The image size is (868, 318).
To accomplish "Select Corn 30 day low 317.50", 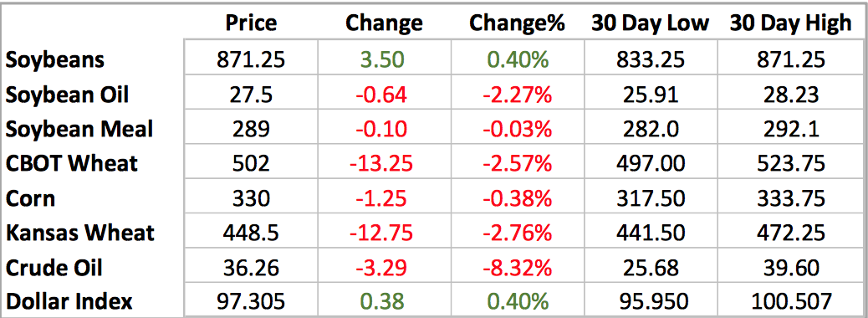I will point(650,197).
